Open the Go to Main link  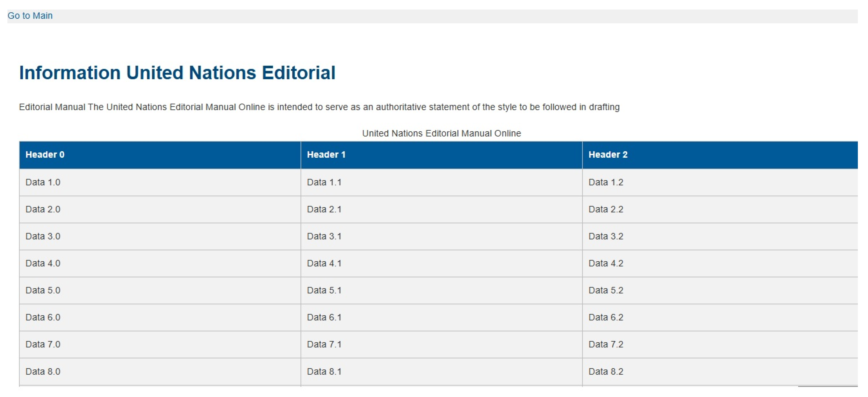tap(30, 16)
